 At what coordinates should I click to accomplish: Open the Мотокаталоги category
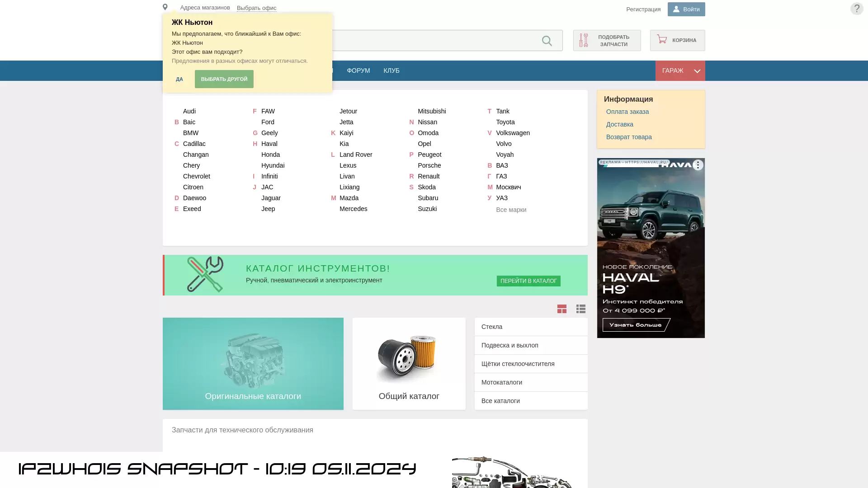[x=531, y=382]
